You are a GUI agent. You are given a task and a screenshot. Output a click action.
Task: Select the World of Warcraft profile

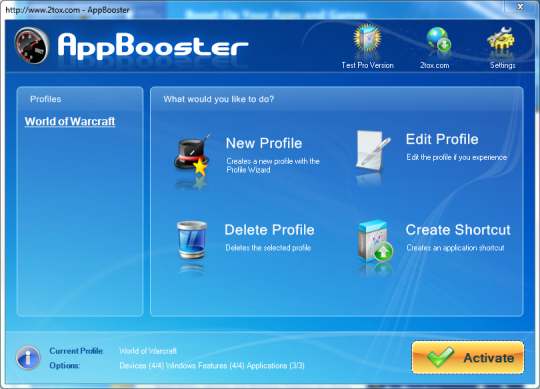(70, 121)
